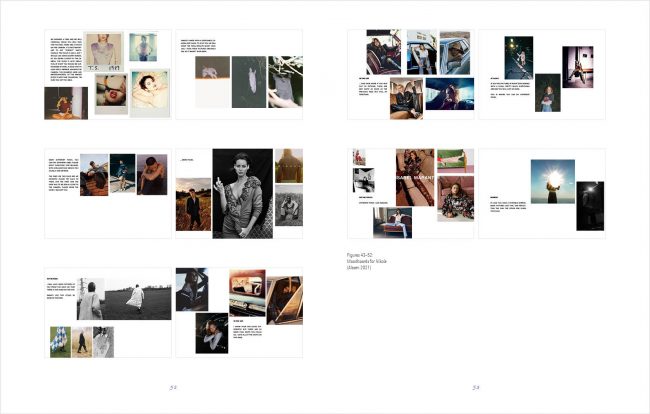
Task: Click person sitting in purple-lit room photo
Action: tap(577, 67)
